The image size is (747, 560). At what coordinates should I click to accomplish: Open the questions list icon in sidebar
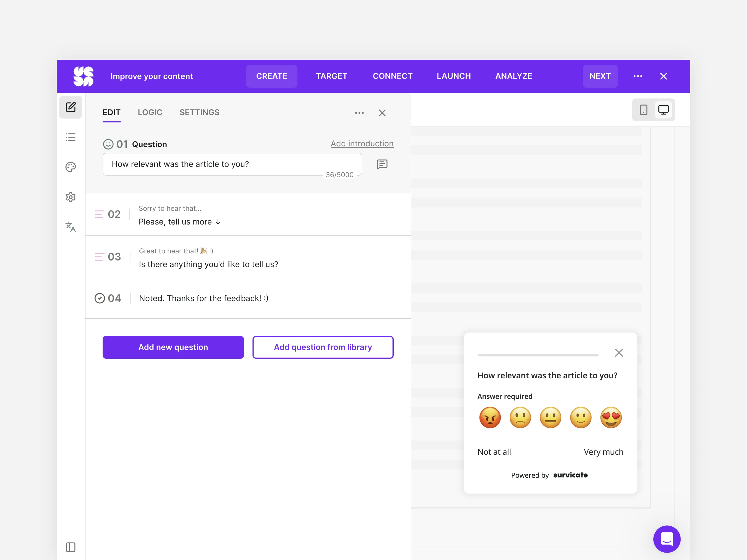click(70, 137)
